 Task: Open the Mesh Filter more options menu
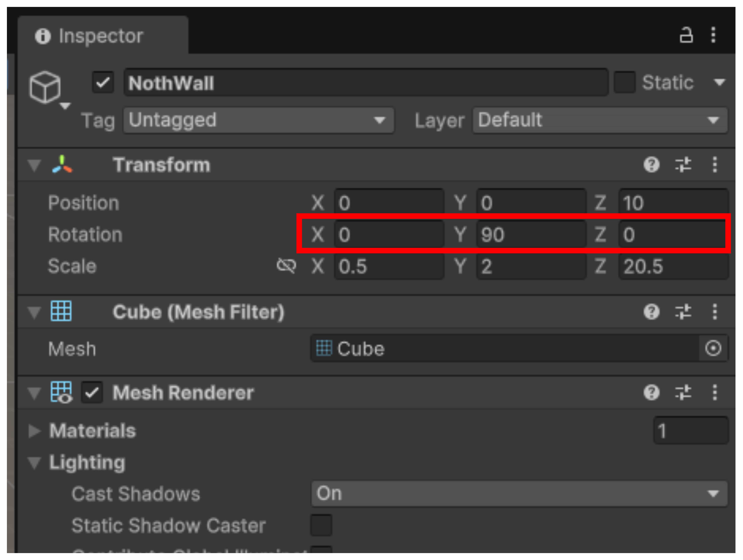(715, 312)
